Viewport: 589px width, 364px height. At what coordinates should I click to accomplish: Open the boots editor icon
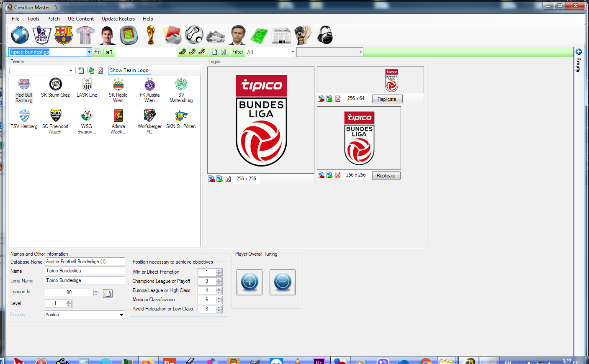[216, 36]
